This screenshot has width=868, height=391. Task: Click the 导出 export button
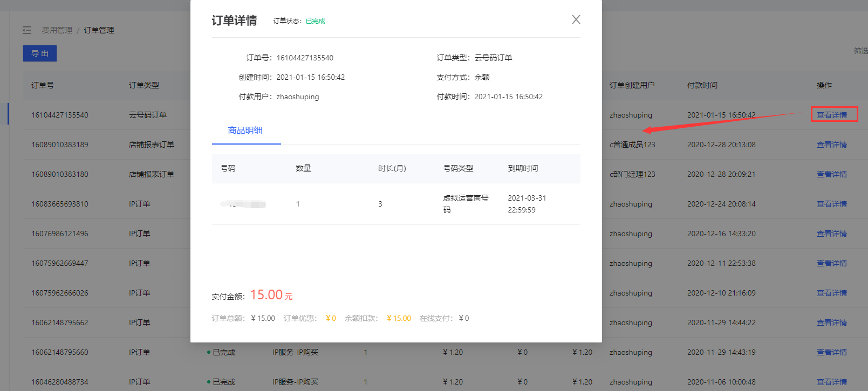coord(40,53)
